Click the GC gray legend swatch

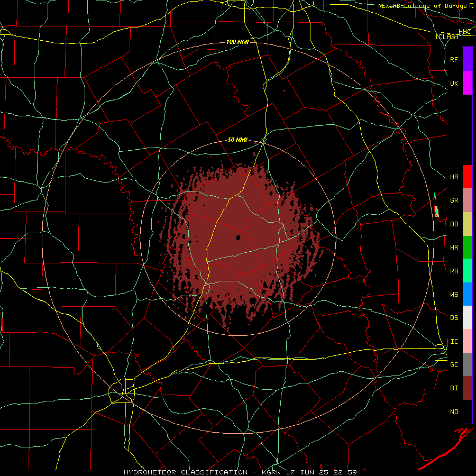click(467, 364)
